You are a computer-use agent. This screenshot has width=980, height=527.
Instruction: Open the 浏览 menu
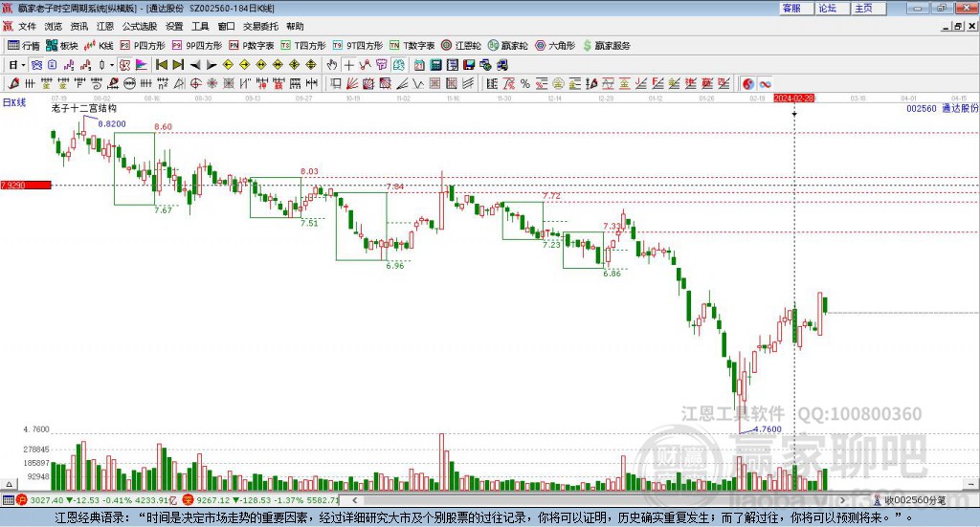[x=54, y=26]
